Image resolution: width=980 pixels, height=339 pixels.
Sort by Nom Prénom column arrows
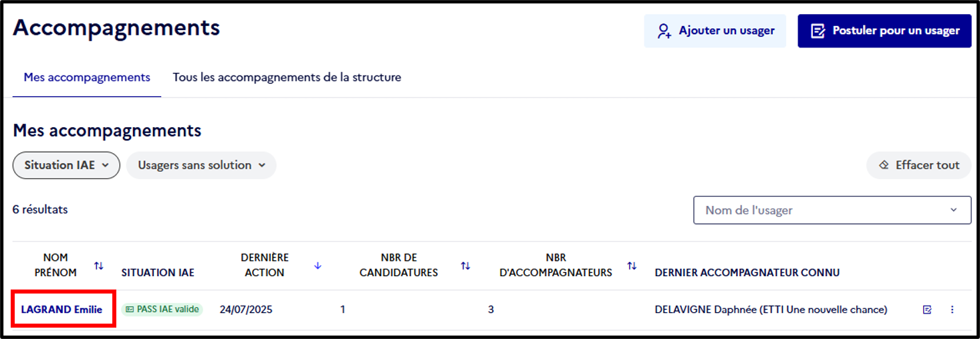coord(99,265)
